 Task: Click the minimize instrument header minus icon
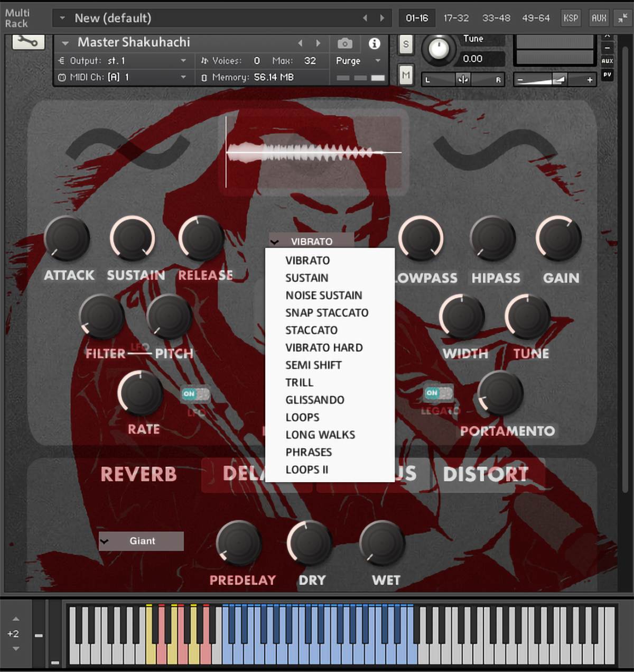tap(608, 48)
